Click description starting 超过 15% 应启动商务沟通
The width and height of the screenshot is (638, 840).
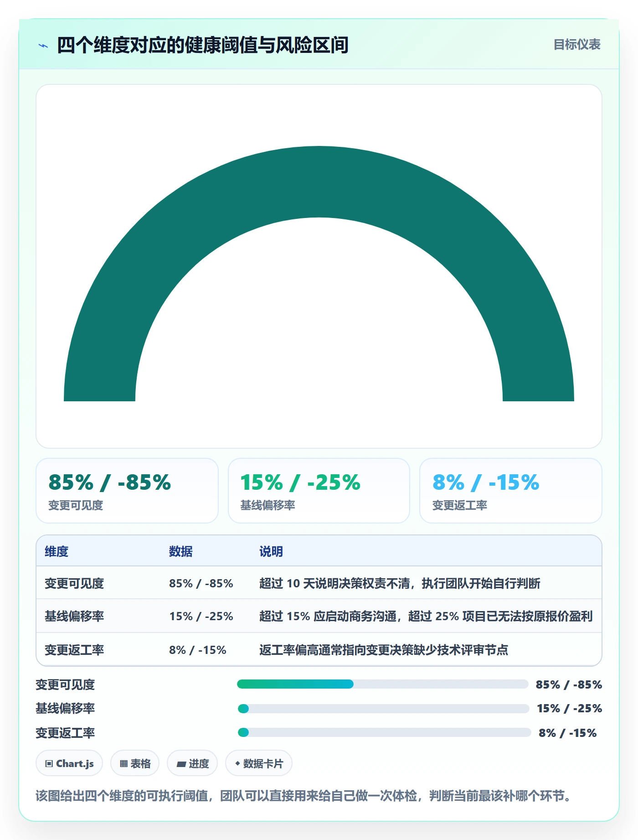coord(426,616)
